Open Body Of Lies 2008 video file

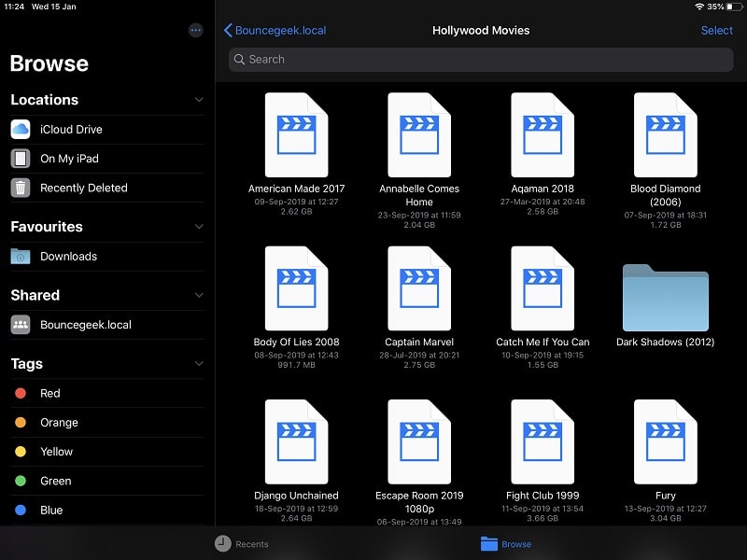click(296, 288)
